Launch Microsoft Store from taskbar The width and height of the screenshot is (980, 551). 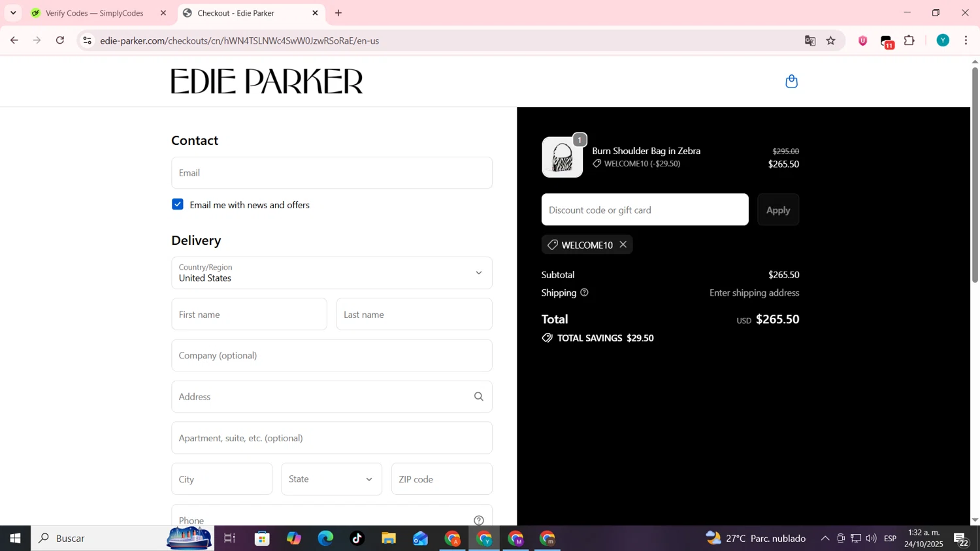pos(262,539)
